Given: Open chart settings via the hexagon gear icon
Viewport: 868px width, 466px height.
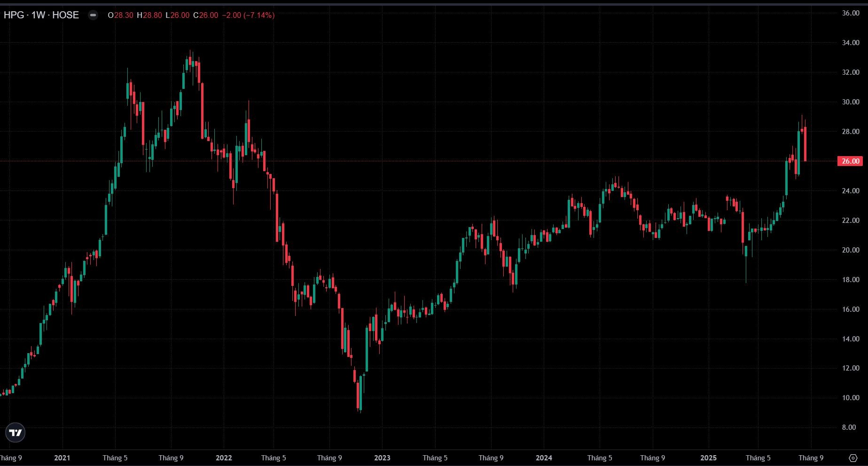Looking at the screenshot, I should pos(853,458).
